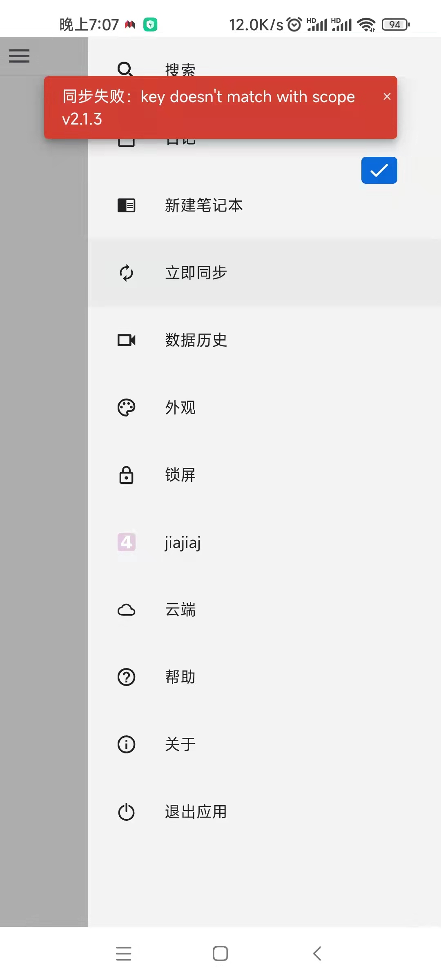Tap 退出应用 text label
This screenshot has height=980, width=441.
(196, 812)
